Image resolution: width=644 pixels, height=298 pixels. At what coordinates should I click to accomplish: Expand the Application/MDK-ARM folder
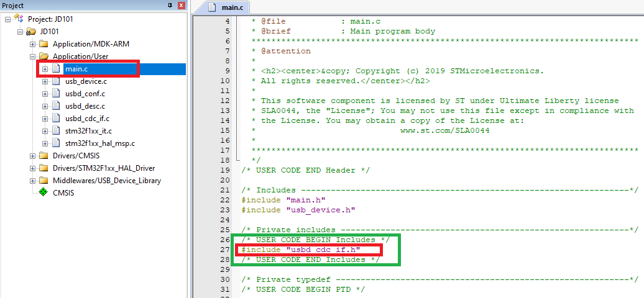coord(33,44)
